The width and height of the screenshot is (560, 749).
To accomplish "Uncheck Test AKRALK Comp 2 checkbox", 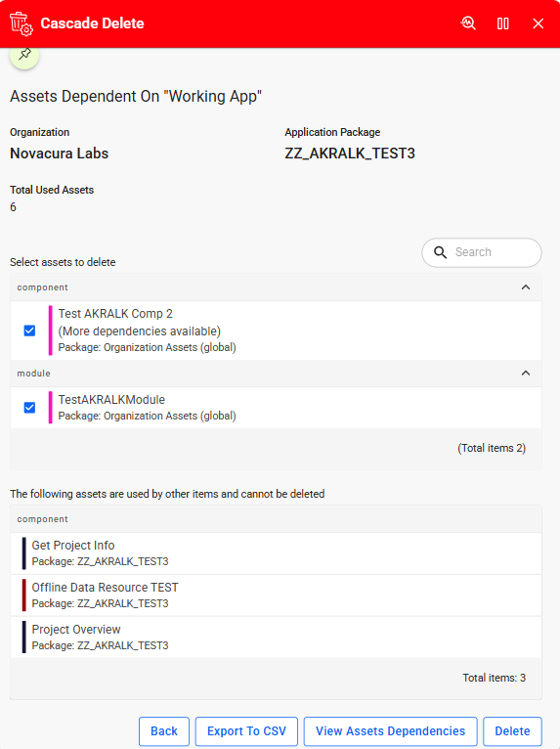I will pyautogui.click(x=29, y=330).
